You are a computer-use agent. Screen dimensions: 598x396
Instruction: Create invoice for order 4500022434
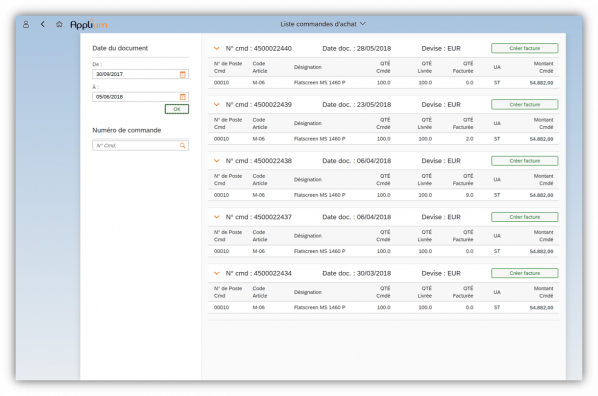click(x=524, y=273)
